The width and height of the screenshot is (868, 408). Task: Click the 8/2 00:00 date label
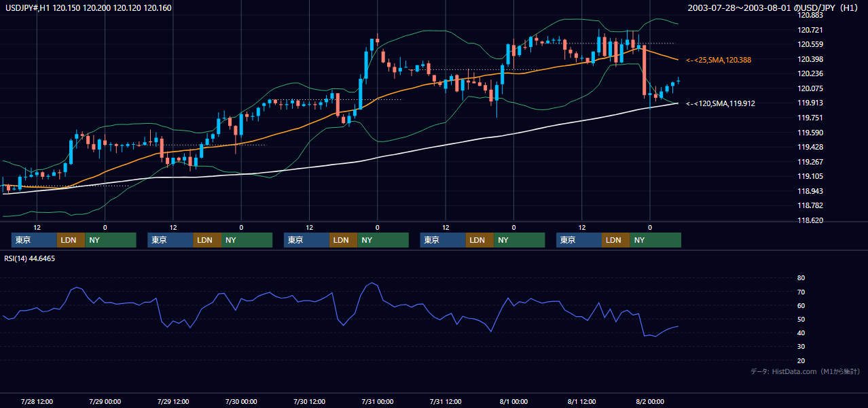click(650, 401)
